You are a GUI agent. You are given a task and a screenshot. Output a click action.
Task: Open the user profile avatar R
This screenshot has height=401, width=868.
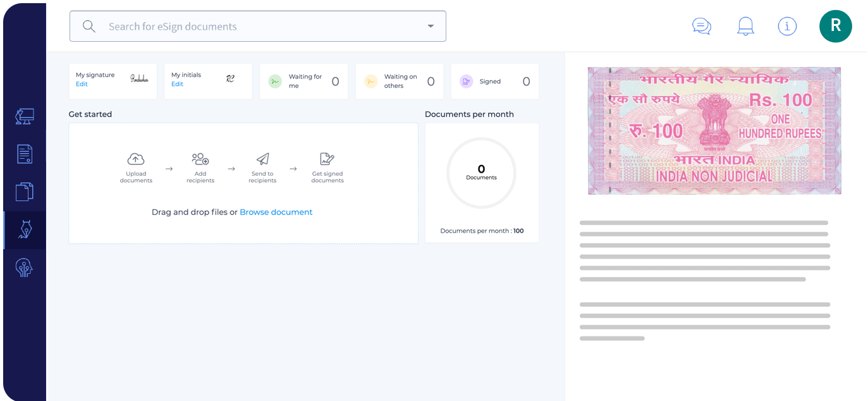click(x=835, y=26)
